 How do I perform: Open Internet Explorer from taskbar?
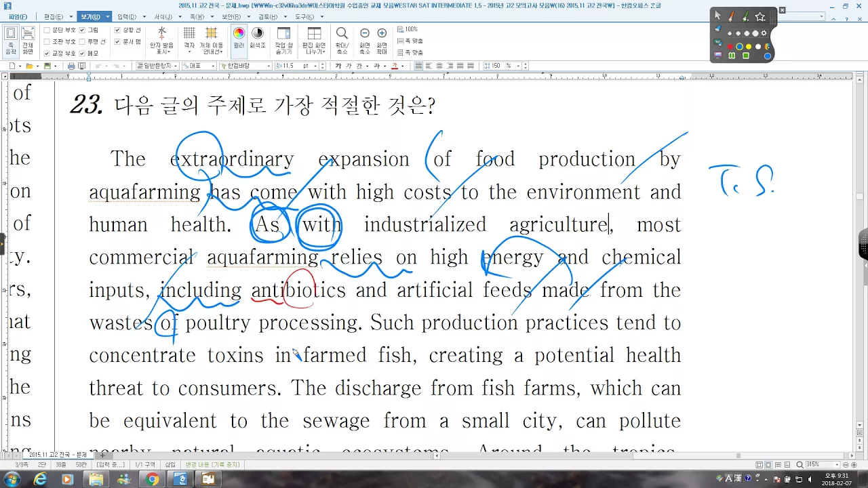[40, 479]
